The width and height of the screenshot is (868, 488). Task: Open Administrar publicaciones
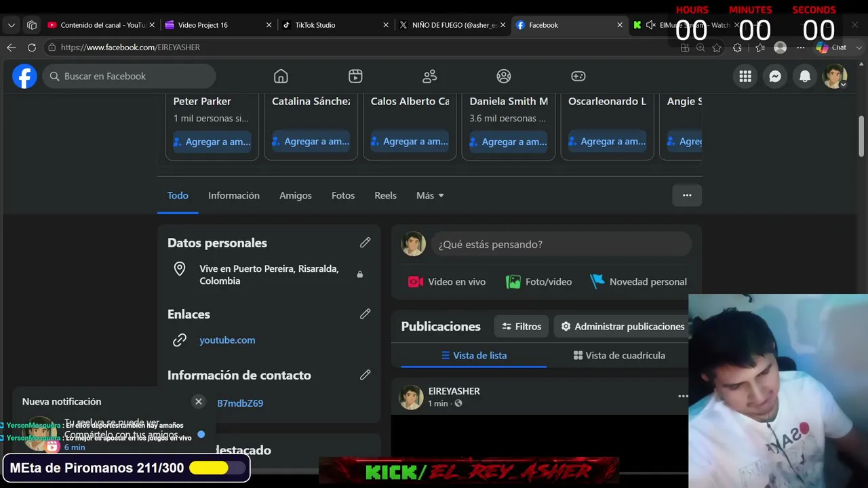click(623, 327)
